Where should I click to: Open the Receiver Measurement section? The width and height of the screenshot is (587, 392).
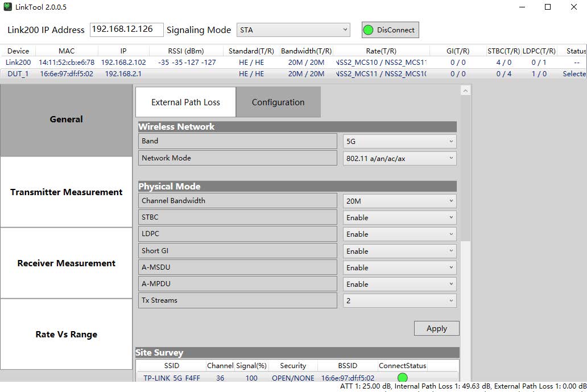67,263
